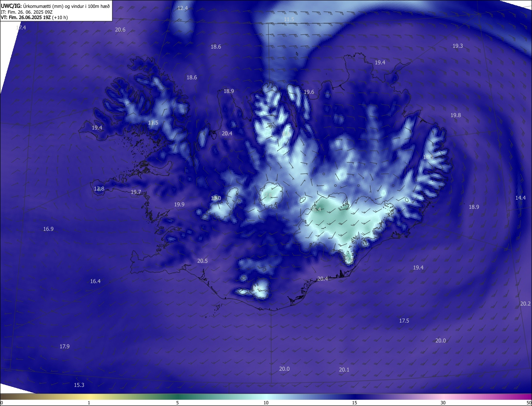Click the 16.9 value label on the map

click(x=48, y=229)
